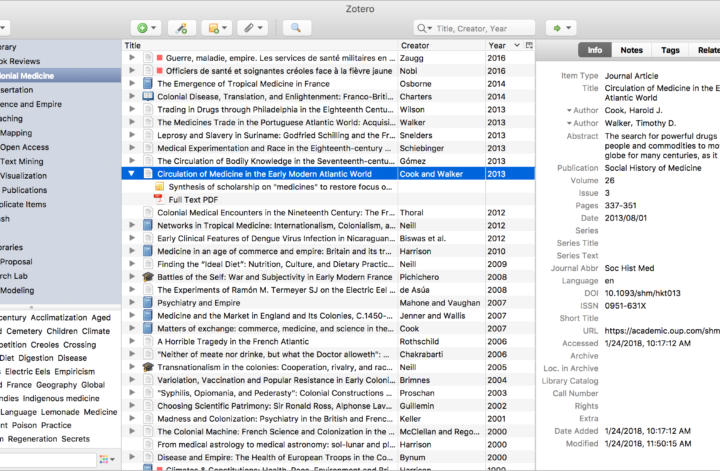Edit the DOI value 10.1093/shm/hkt013
Screen dimensions: 720x471
pyautogui.click(x=642, y=293)
